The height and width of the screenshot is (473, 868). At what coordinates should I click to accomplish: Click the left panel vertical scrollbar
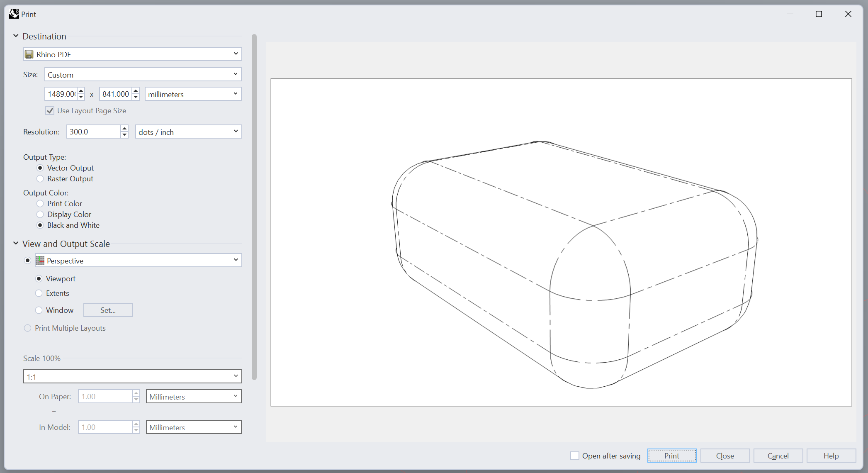[x=254, y=207]
